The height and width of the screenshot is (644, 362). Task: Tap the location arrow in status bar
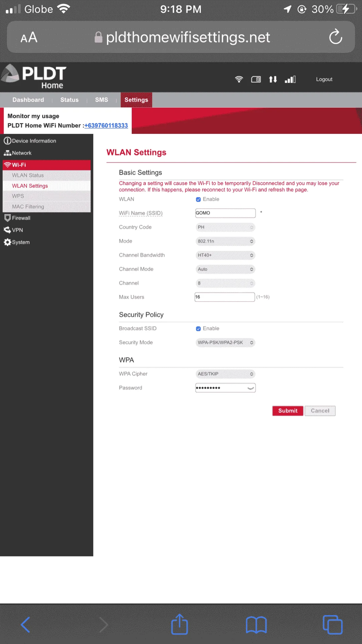click(x=288, y=9)
